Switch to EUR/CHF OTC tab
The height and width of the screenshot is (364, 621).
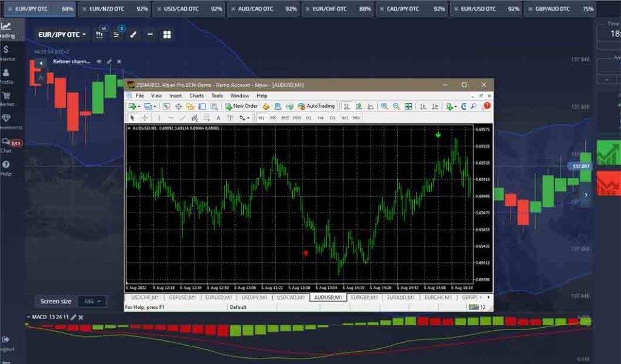pyautogui.click(x=337, y=8)
